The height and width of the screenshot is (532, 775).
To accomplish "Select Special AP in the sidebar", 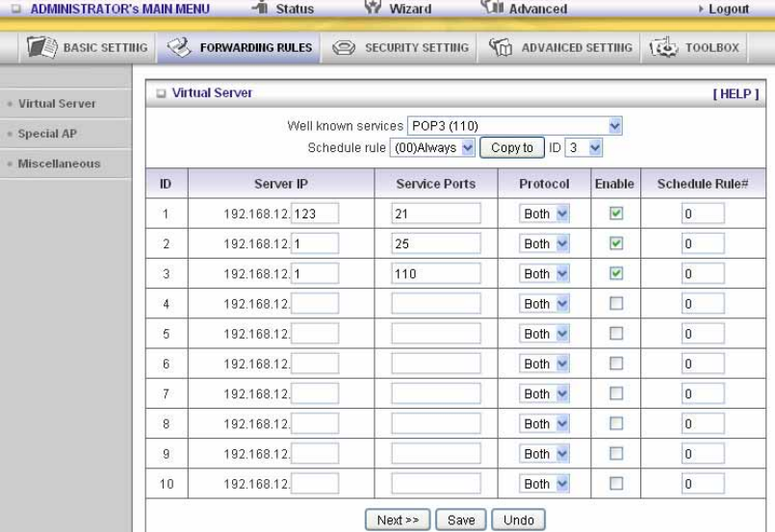I will coord(47,134).
